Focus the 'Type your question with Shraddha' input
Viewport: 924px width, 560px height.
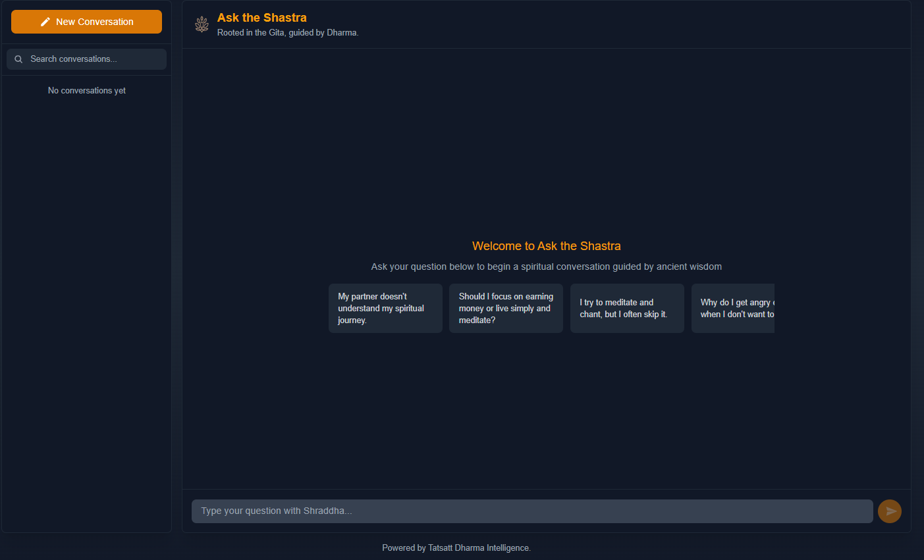(x=532, y=511)
